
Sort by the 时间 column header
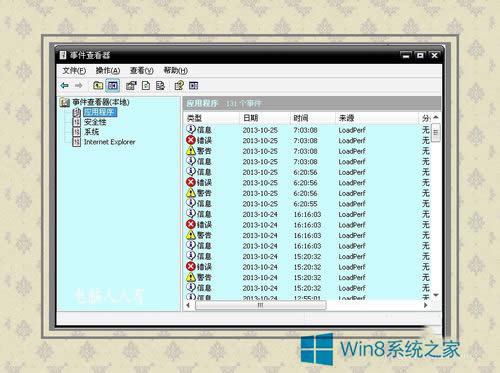(x=313, y=118)
